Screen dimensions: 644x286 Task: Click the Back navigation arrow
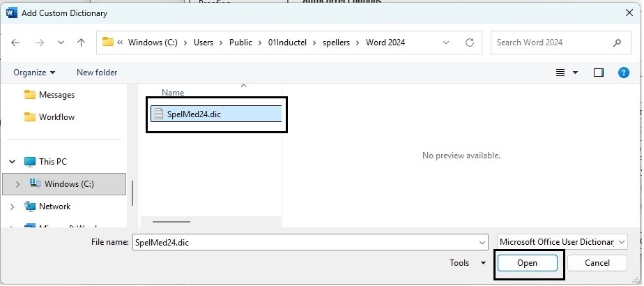pos(16,43)
